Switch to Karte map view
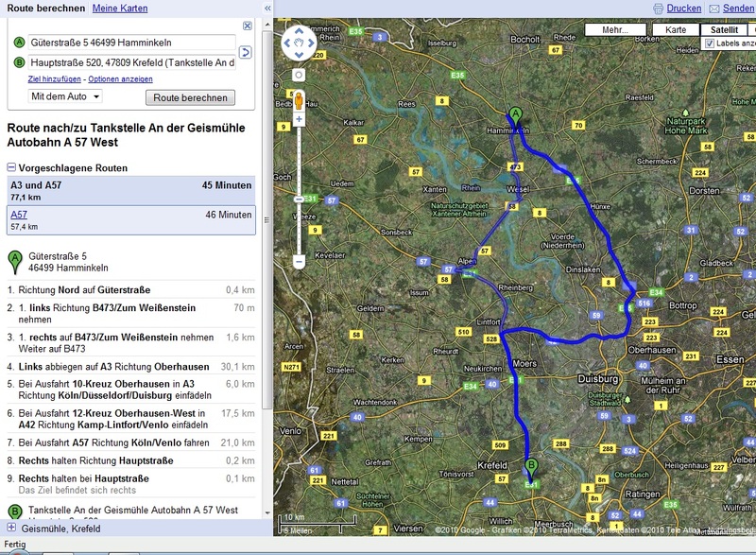The width and height of the screenshot is (756, 555). [676, 30]
